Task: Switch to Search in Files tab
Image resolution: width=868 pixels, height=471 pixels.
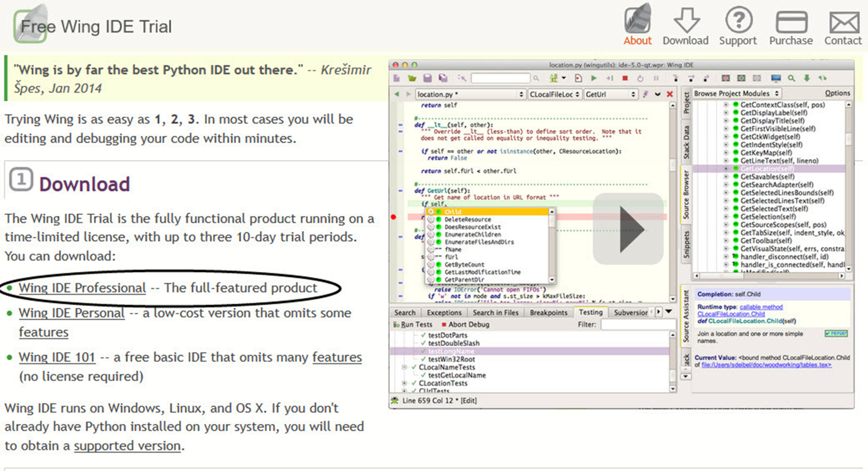Action: (x=496, y=313)
